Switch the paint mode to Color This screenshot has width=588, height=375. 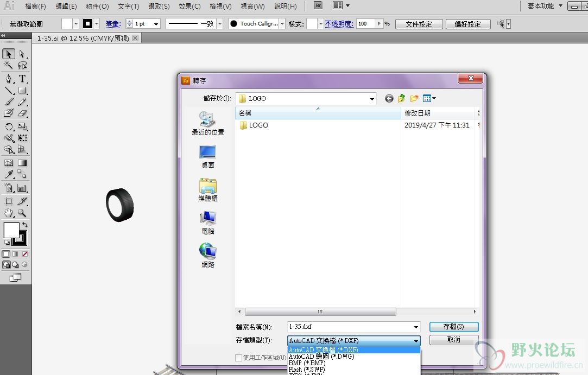point(6,254)
